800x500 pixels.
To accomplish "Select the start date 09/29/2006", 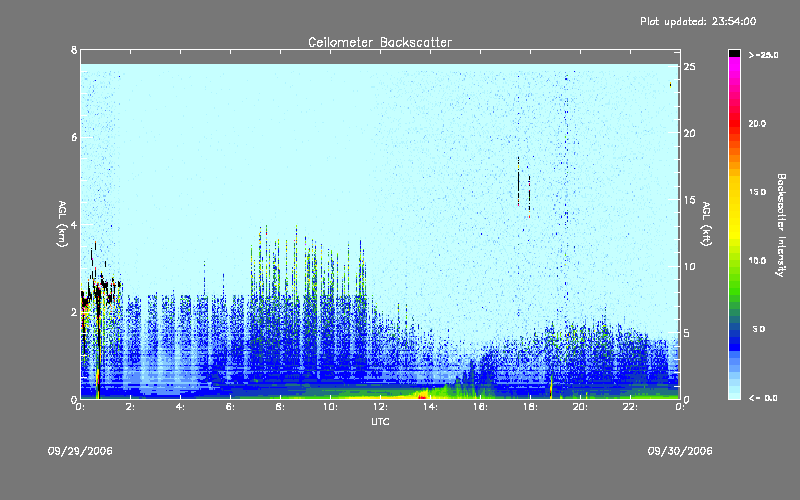I will coord(80,451).
